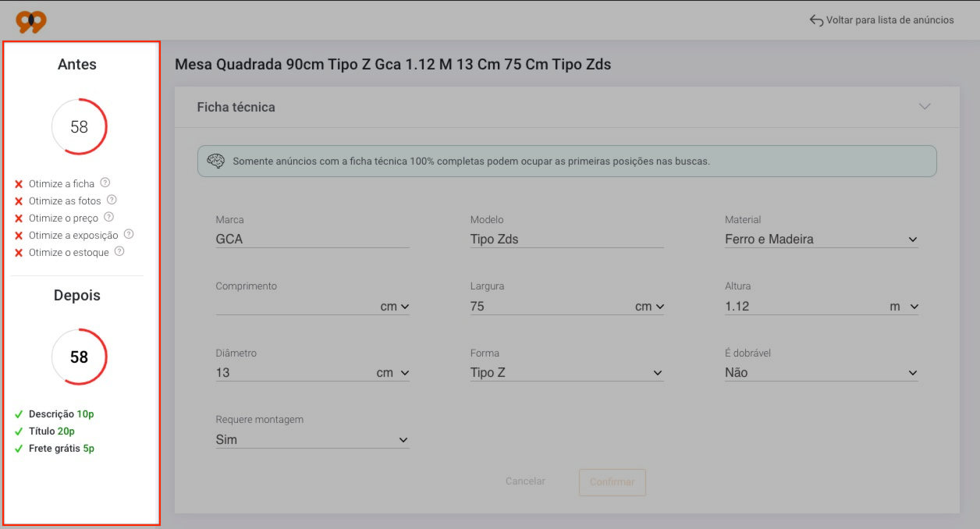Image resolution: width=980 pixels, height=529 pixels.
Task: Open Diâmetro unit dropdown
Action: (x=392, y=373)
